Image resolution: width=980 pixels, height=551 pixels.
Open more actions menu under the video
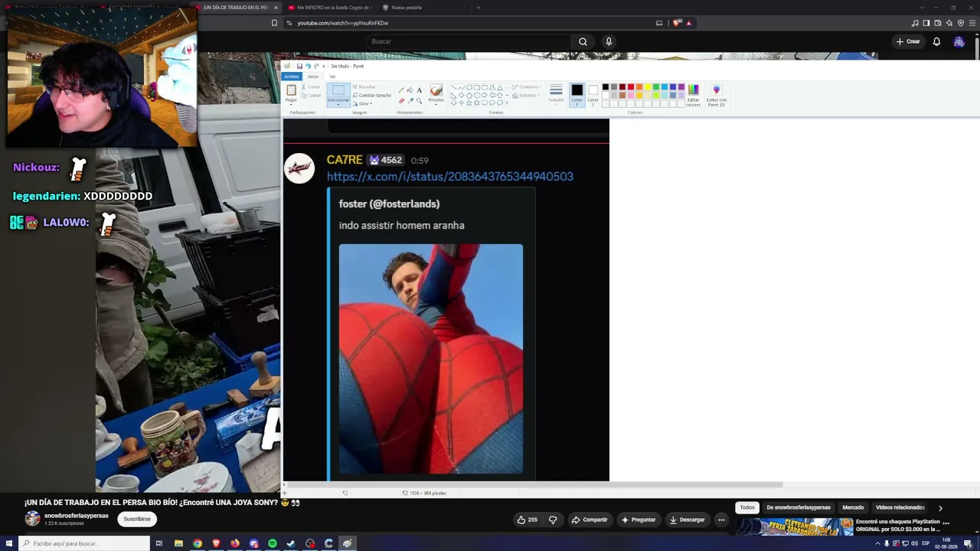click(x=721, y=520)
